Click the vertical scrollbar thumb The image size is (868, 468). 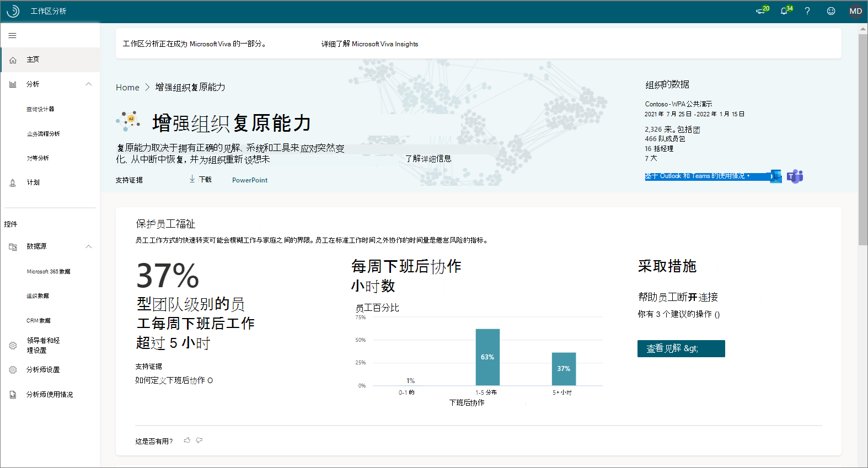pyautogui.click(x=863, y=139)
